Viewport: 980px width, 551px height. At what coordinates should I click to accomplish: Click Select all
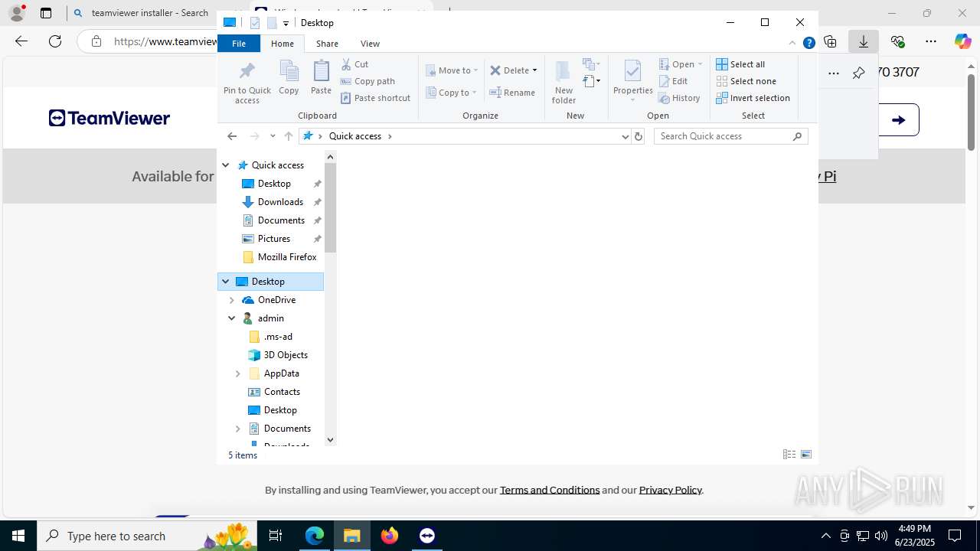pyautogui.click(x=740, y=64)
